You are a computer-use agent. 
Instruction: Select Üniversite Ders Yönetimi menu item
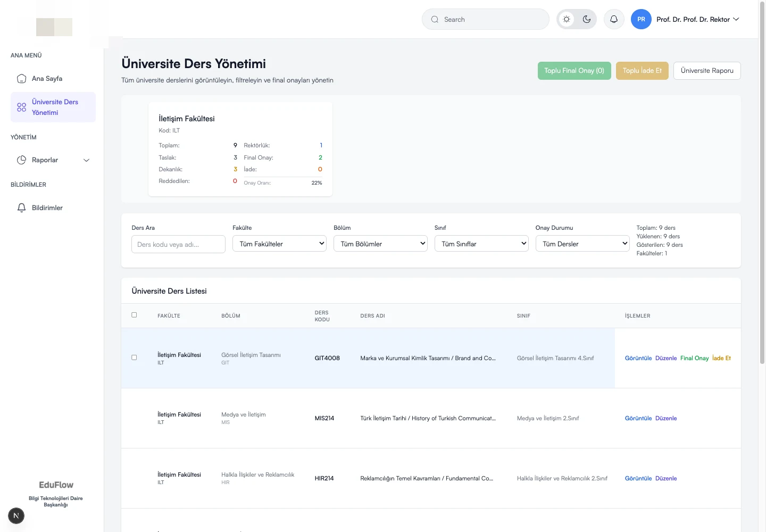(53, 107)
